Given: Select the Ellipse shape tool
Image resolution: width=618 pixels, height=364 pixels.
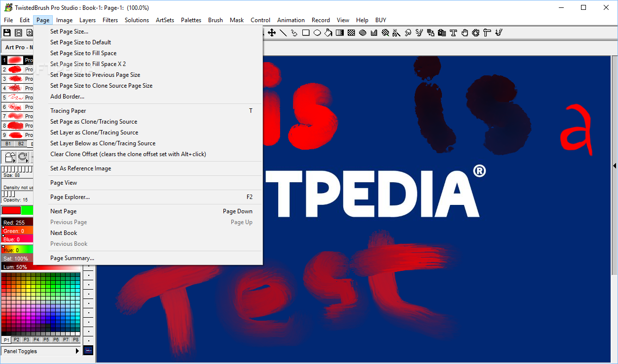Looking at the screenshot, I should coord(317,33).
